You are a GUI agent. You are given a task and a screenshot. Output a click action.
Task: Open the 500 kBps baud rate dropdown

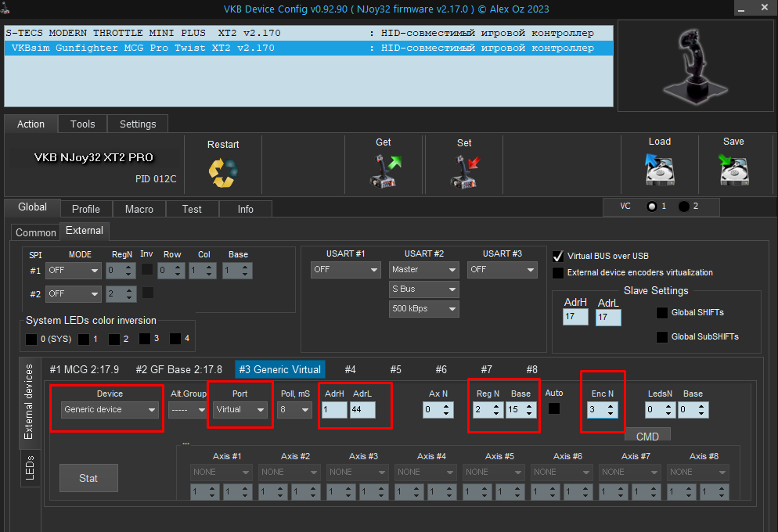tap(424, 308)
